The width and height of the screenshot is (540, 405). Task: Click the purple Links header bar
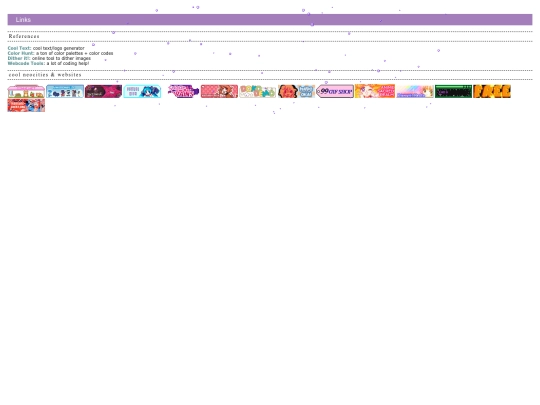click(270, 20)
